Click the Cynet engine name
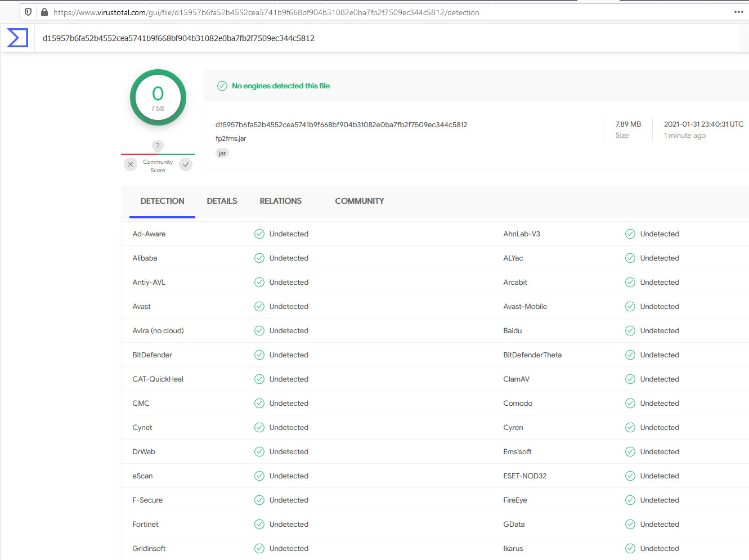This screenshot has width=749, height=560. [x=142, y=428]
